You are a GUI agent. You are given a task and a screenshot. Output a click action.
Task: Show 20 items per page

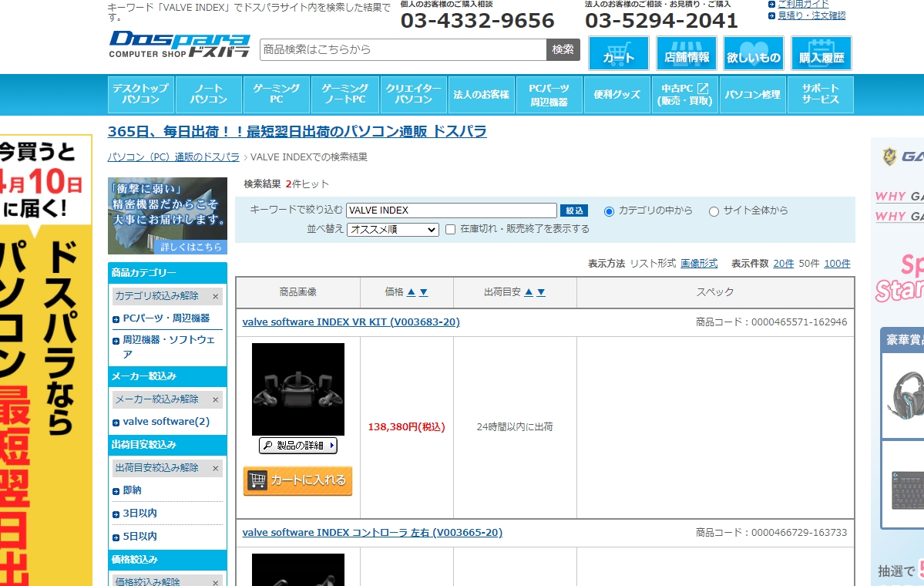(x=783, y=264)
